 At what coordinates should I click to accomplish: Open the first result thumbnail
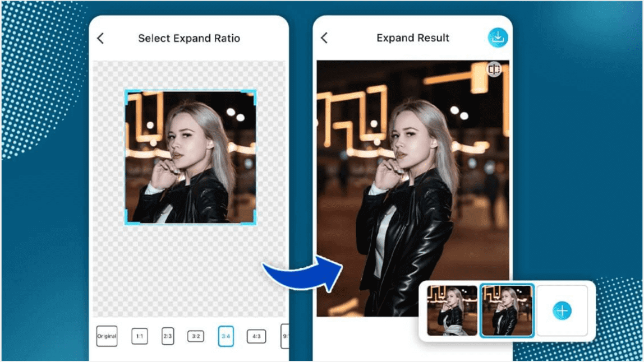(x=452, y=310)
